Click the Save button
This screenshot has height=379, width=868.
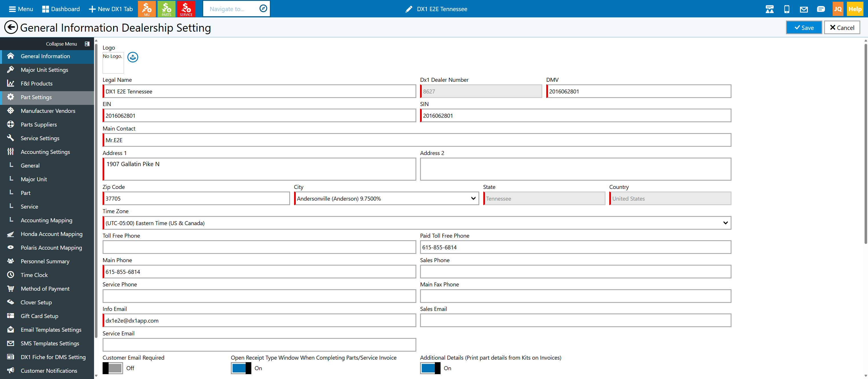coord(804,28)
